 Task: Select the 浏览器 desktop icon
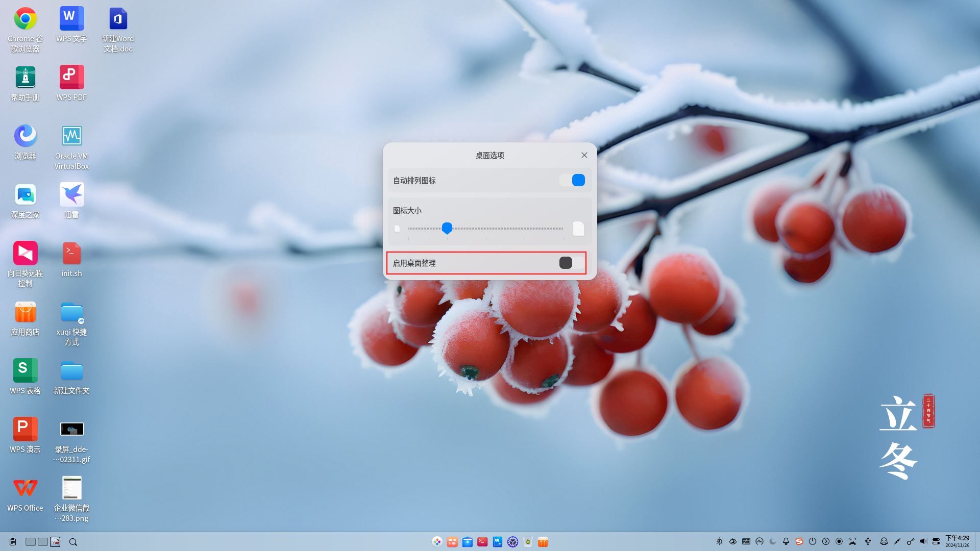[25, 142]
